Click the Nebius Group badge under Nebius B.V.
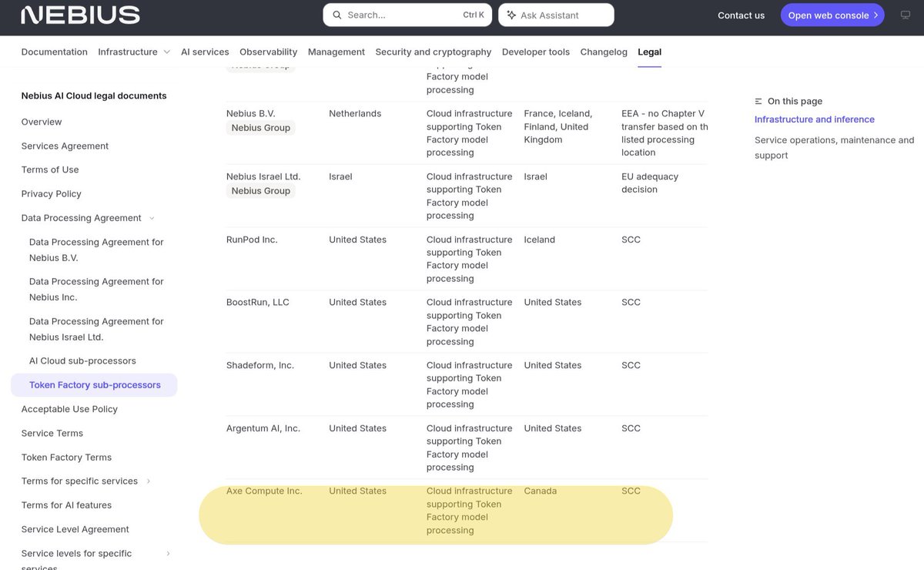This screenshot has height=570, width=924. 261,128
